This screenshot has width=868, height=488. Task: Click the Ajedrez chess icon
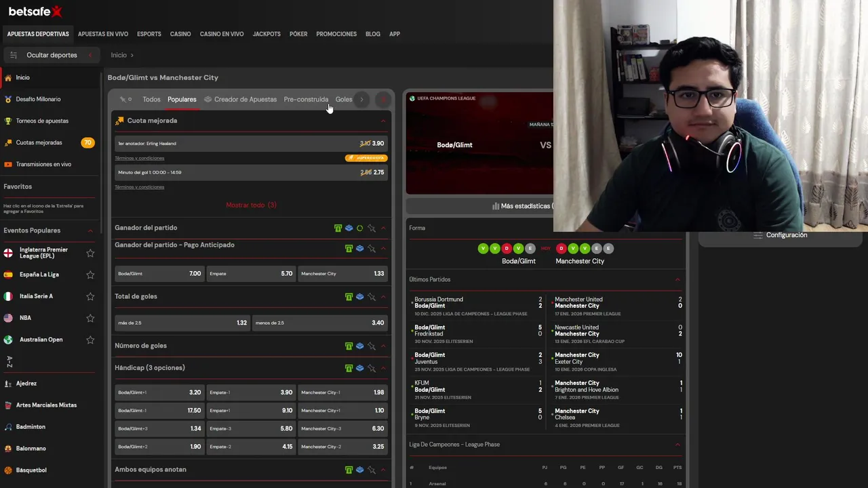[8, 384]
